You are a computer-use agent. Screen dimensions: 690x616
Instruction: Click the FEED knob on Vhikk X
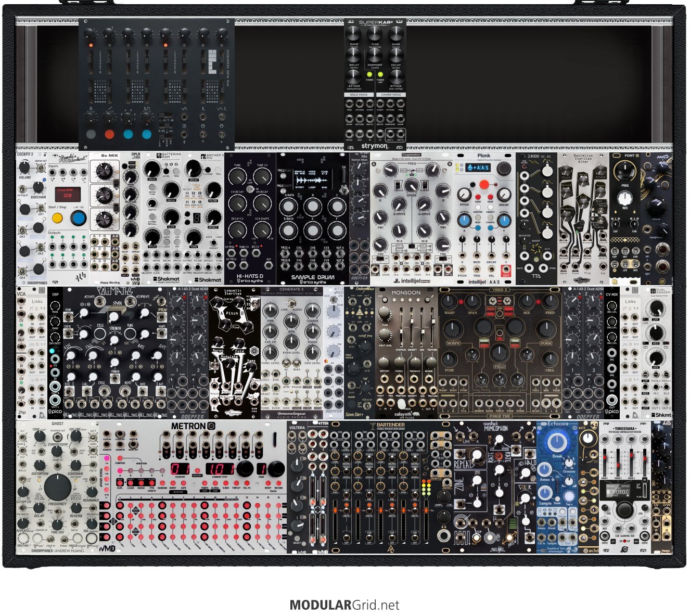(549, 301)
